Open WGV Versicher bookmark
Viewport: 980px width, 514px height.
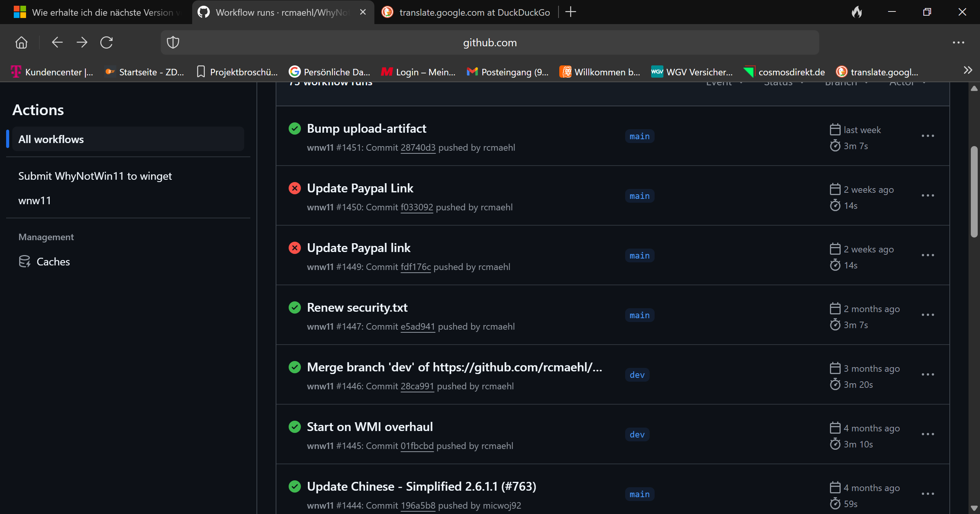point(692,72)
